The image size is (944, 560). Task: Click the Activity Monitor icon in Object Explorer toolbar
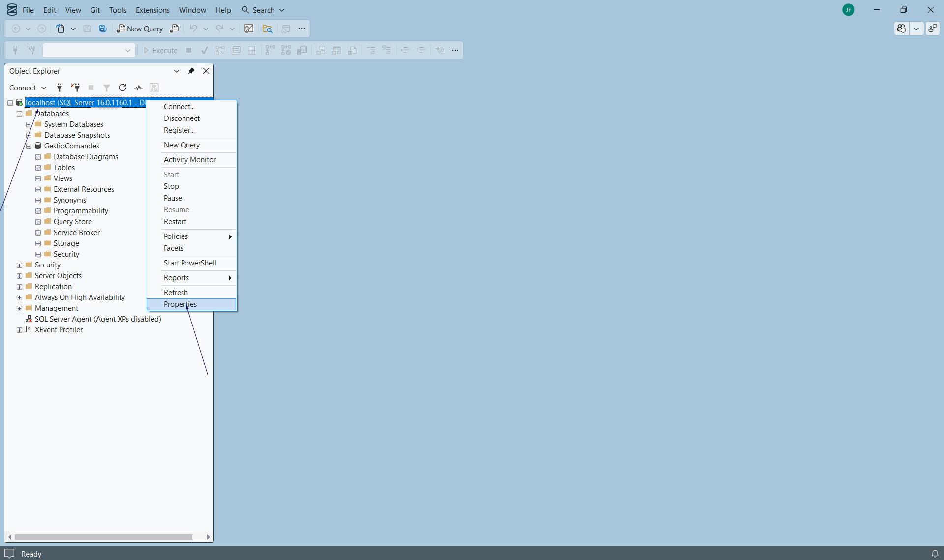click(x=138, y=88)
